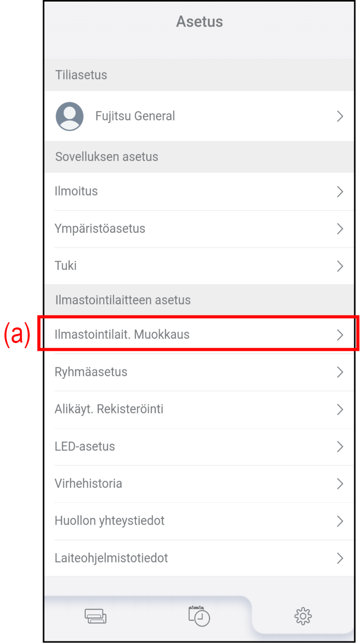This screenshot has height=644, width=361.
Task: Open the air conditioner devices tab icon
Action: pos(95,616)
